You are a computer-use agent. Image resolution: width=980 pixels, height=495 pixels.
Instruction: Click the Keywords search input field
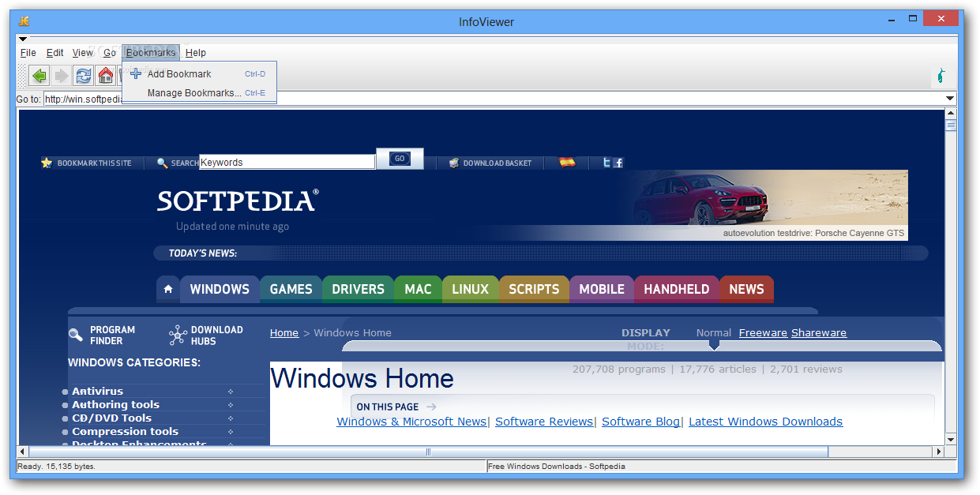tap(287, 162)
